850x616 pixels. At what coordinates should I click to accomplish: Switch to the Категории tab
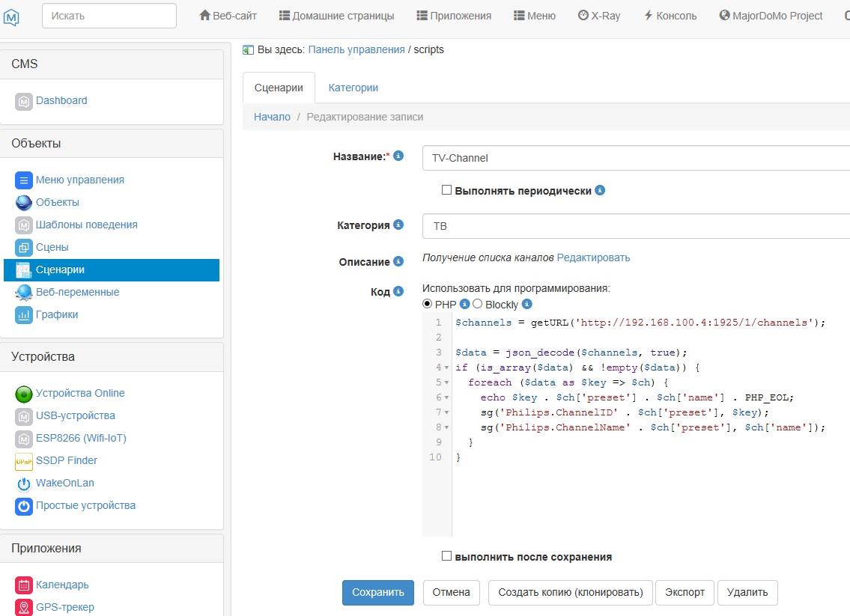tap(353, 88)
